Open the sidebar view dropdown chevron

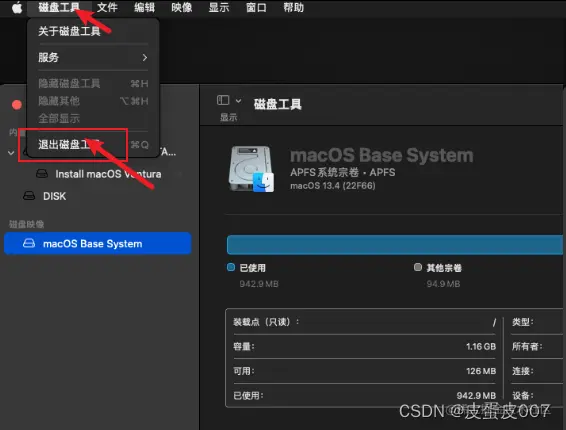239,101
